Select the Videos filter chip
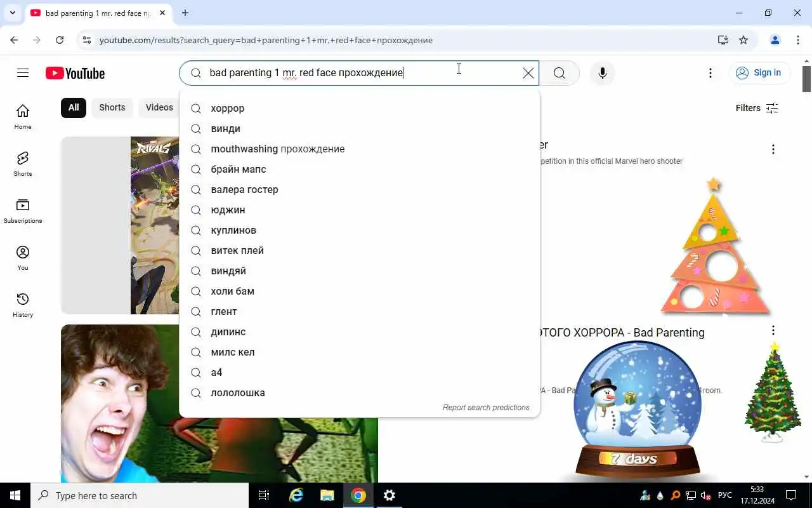The height and width of the screenshot is (508, 812). [159, 107]
